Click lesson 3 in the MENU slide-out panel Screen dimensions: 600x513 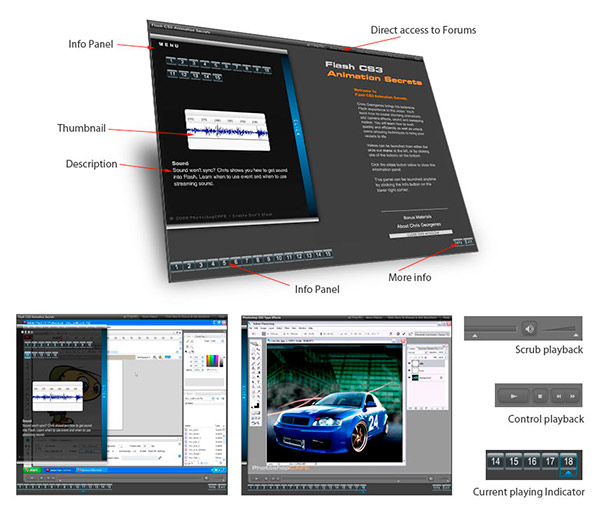click(193, 63)
